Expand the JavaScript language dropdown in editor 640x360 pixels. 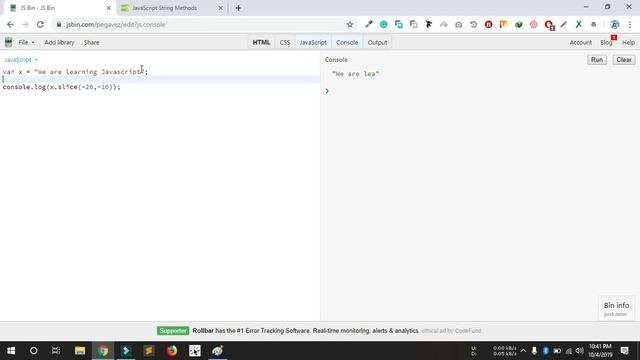point(21,60)
